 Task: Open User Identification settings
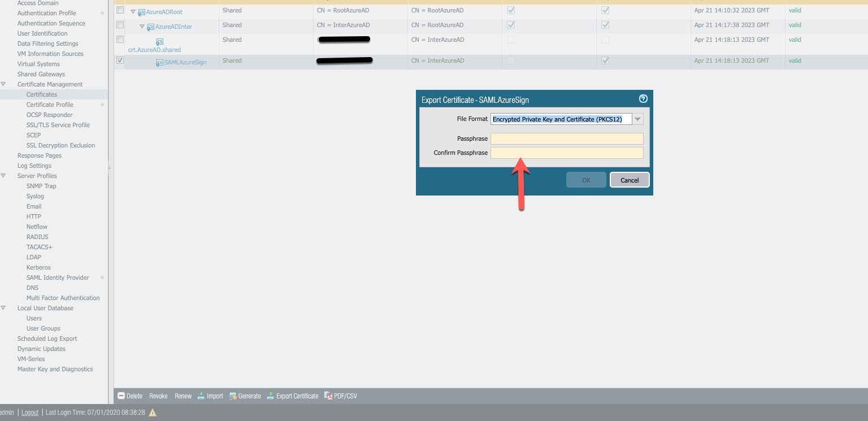[x=42, y=33]
